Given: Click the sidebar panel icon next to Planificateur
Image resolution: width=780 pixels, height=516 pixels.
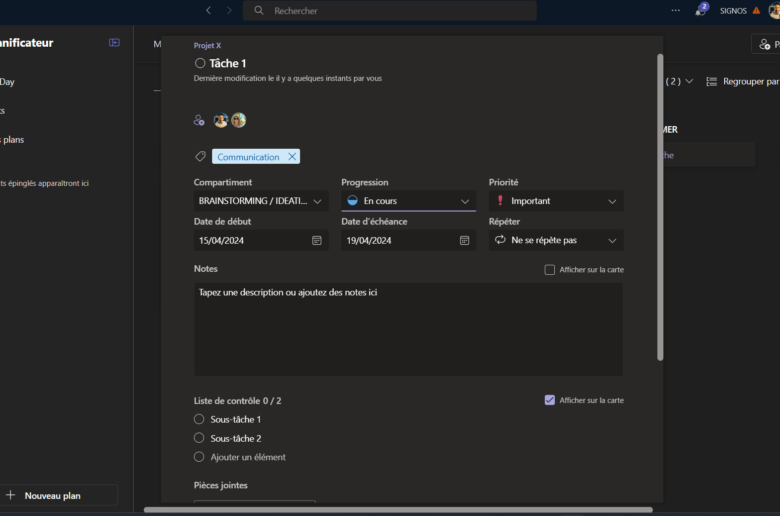Looking at the screenshot, I should tap(114, 43).
